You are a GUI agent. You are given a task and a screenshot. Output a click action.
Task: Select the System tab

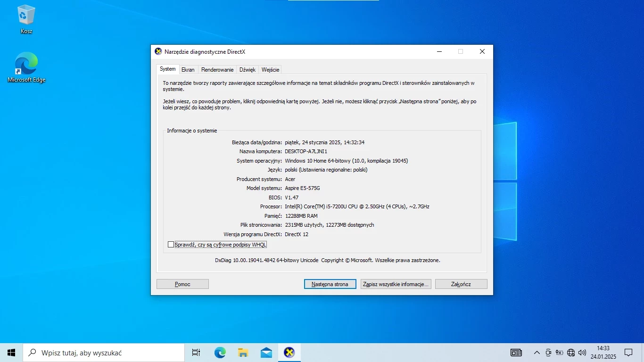point(167,69)
